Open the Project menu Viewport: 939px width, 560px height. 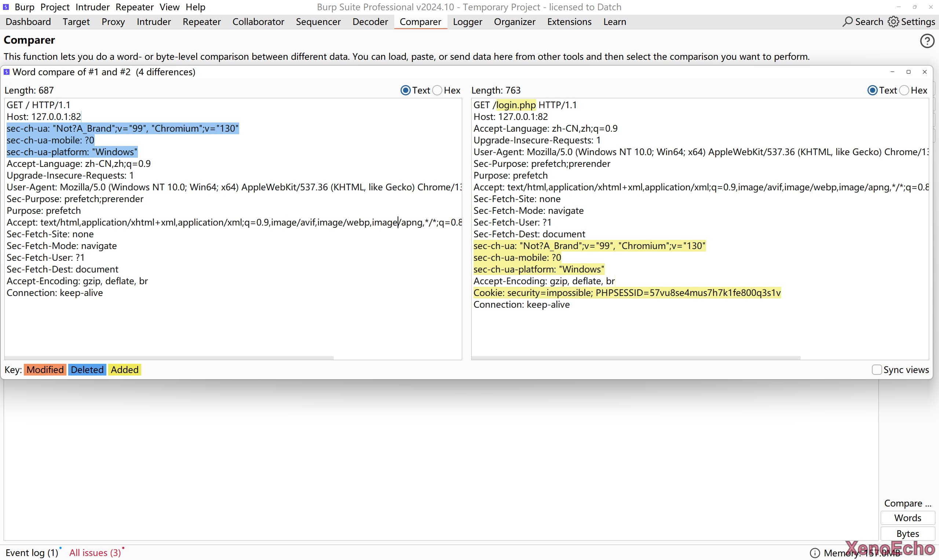(55, 7)
